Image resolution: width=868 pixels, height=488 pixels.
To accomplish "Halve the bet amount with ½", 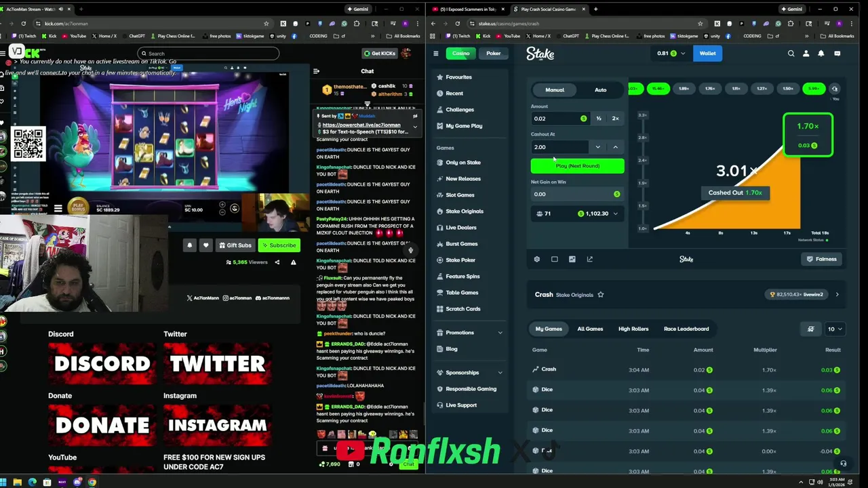I will [x=599, y=119].
